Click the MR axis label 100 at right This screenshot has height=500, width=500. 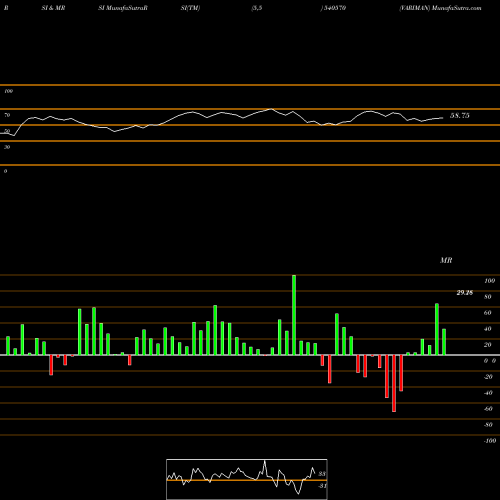click(x=490, y=281)
